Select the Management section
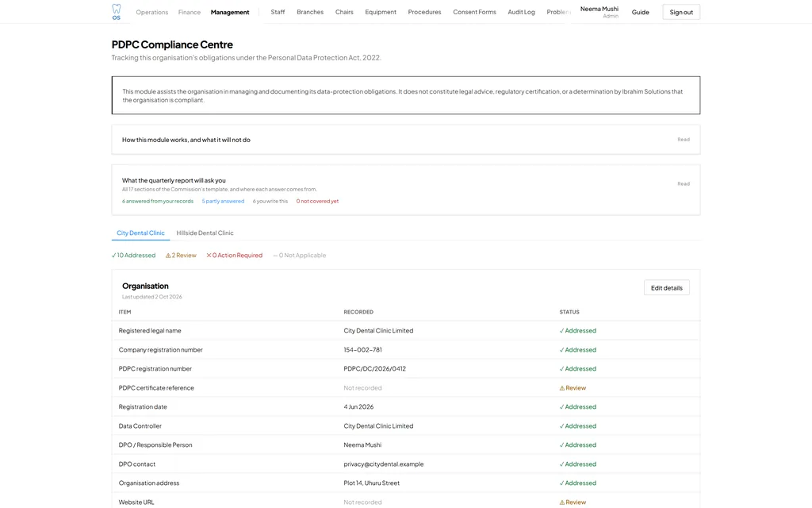 click(230, 13)
